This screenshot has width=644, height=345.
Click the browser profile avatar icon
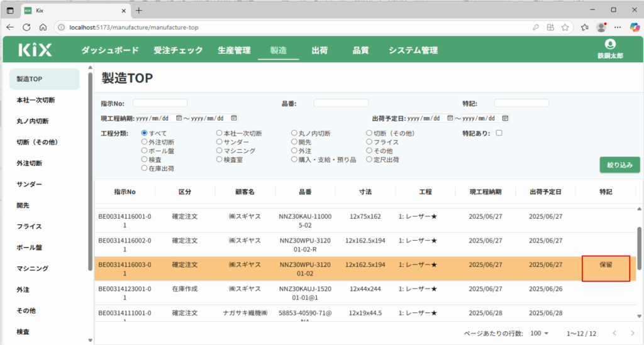(601, 28)
